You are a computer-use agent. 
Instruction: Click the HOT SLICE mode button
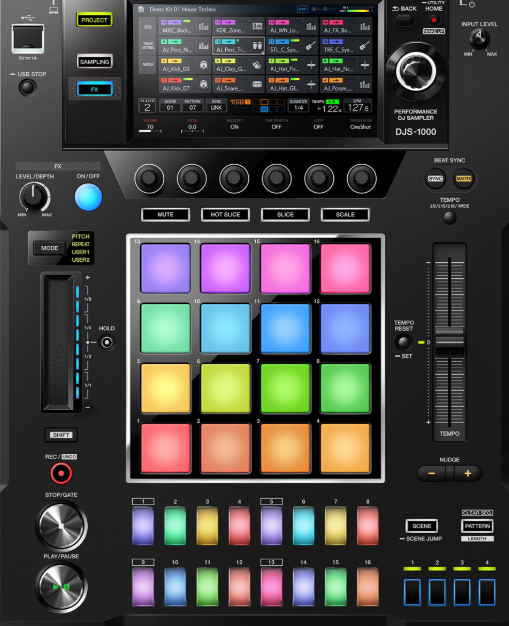tap(225, 214)
